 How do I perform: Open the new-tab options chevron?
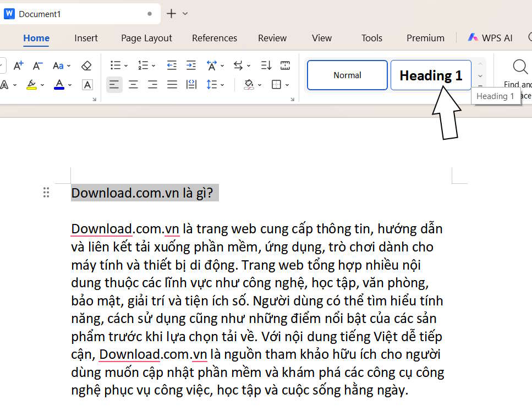pyautogui.click(x=185, y=14)
